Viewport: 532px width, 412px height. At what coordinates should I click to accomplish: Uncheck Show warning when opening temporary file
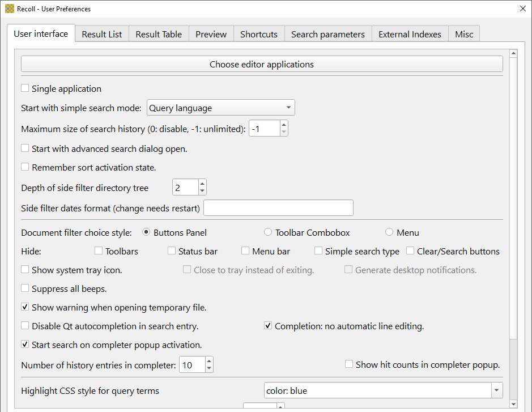click(25, 307)
